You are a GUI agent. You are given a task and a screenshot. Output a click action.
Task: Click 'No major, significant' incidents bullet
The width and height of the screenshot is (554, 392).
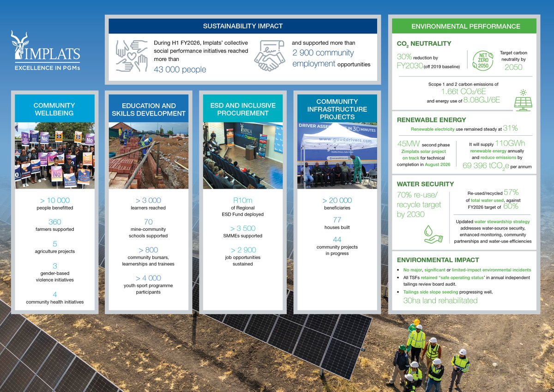(x=467, y=270)
